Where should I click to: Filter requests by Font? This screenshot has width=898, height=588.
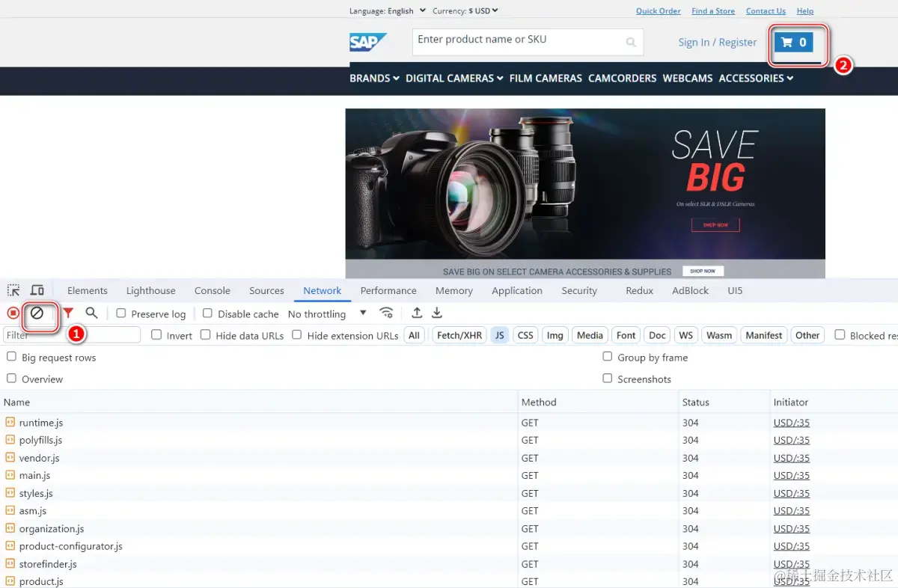[626, 335]
